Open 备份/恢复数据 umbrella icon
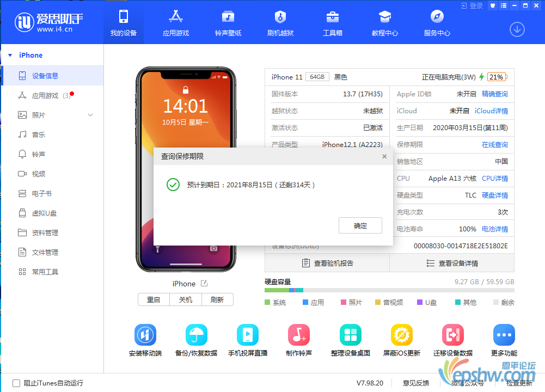 click(x=197, y=335)
